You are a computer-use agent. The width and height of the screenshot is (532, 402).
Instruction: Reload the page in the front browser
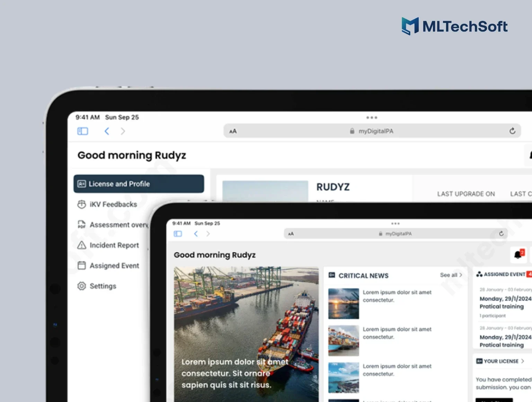click(501, 234)
